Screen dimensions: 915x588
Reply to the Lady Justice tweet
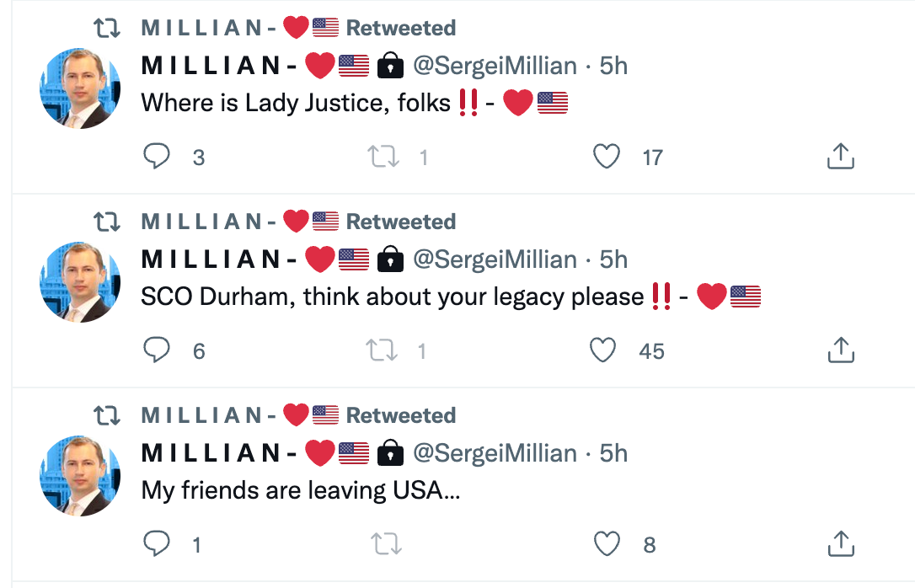(157, 157)
